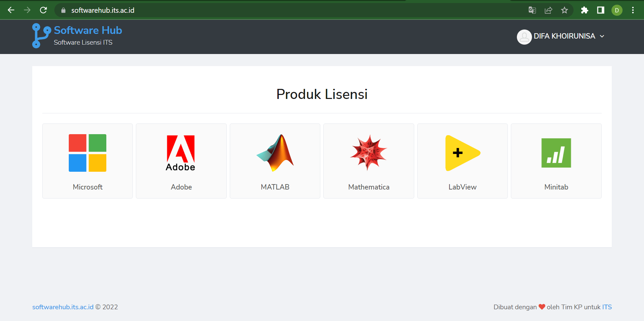
Task: Open the ITS link in footer
Action: click(607, 307)
